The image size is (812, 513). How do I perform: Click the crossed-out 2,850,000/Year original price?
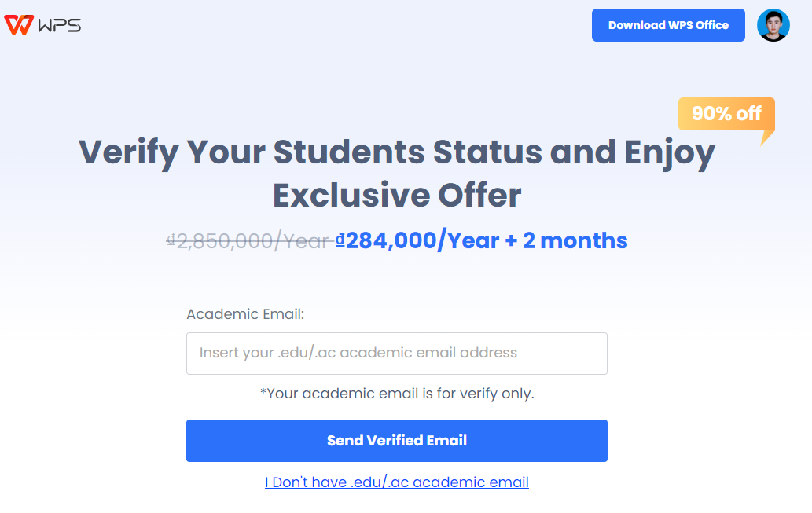253,240
